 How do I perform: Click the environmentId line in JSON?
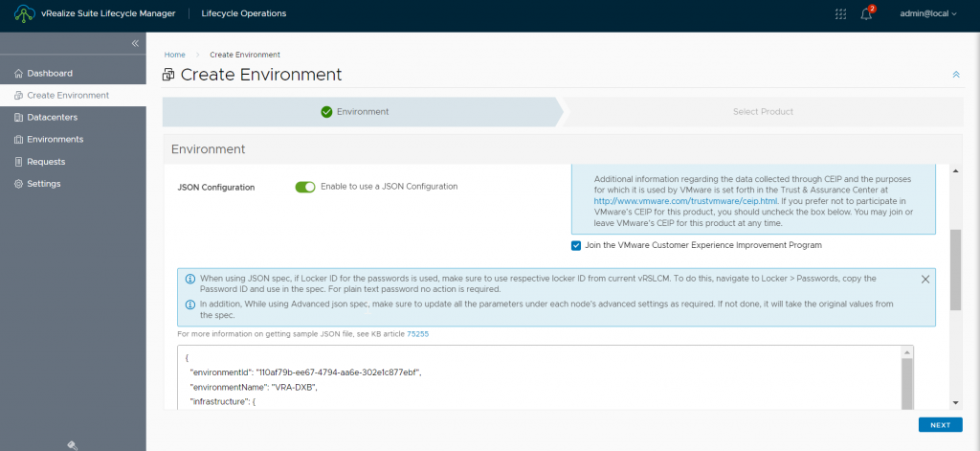(x=306, y=372)
